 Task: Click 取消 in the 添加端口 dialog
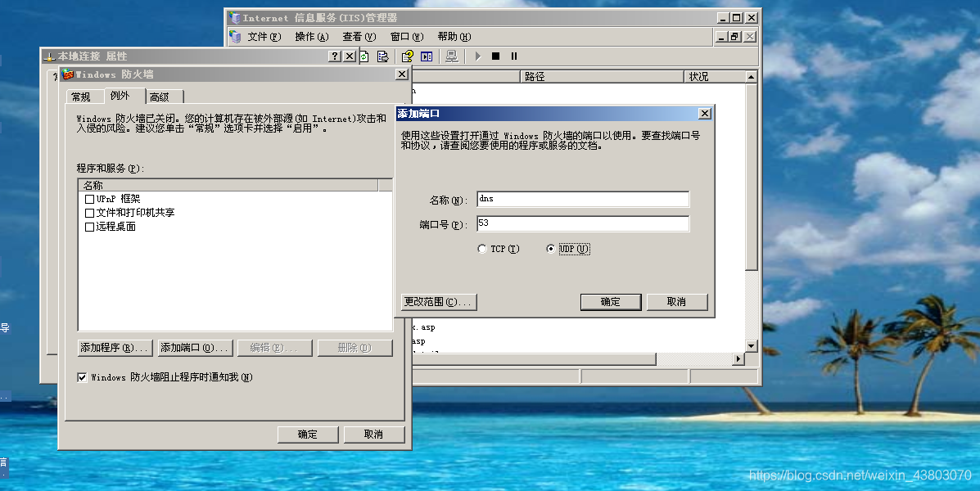click(x=677, y=302)
